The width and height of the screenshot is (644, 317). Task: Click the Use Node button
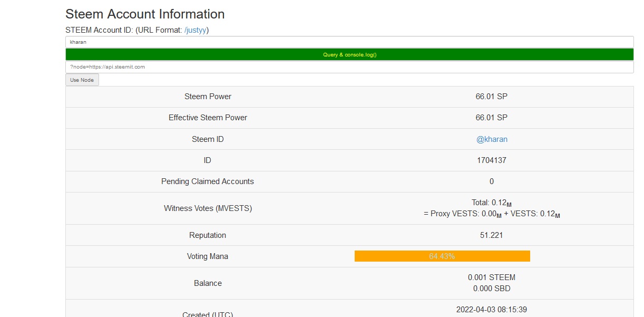tap(82, 80)
